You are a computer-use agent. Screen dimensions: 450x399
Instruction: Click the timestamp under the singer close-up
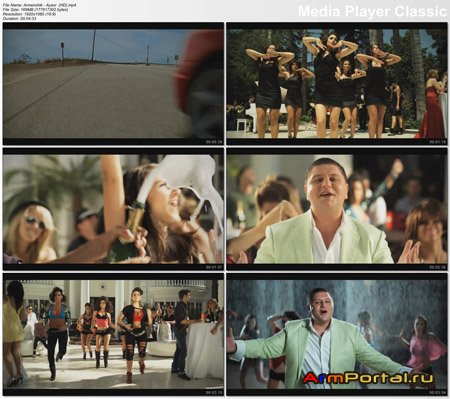click(x=438, y=267)
